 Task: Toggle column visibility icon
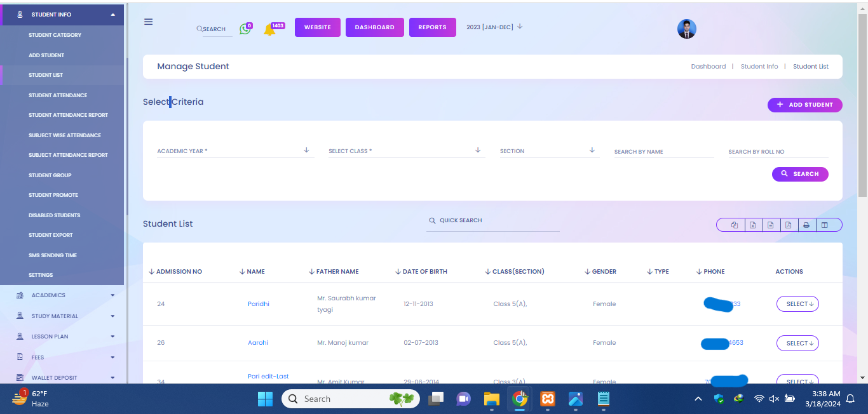(x=824, y=225)
